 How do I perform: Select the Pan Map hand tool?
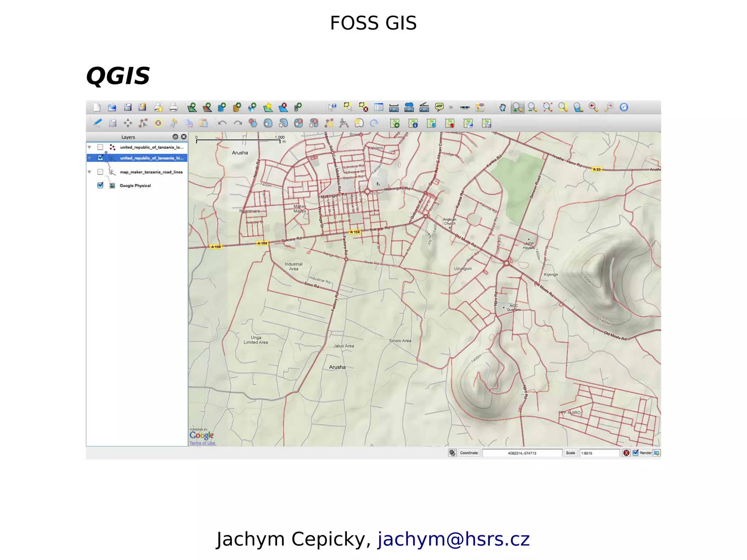tap(503, 108)
